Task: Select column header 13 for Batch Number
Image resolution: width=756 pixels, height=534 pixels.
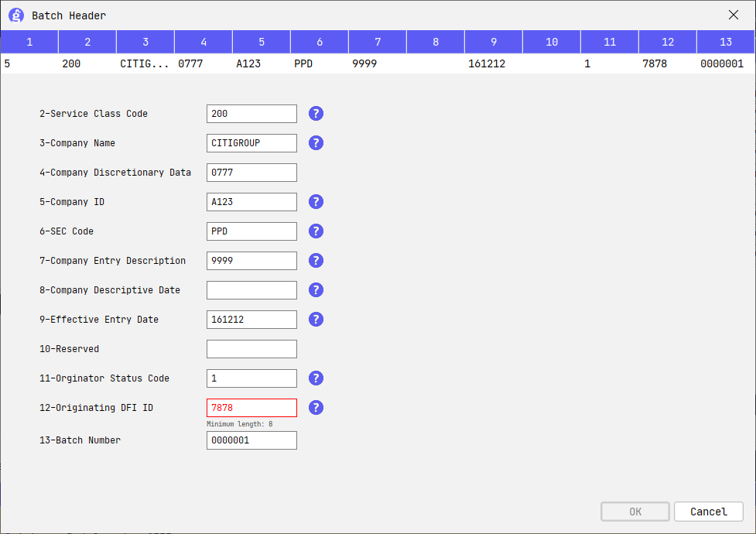Action: click(725, 41)
